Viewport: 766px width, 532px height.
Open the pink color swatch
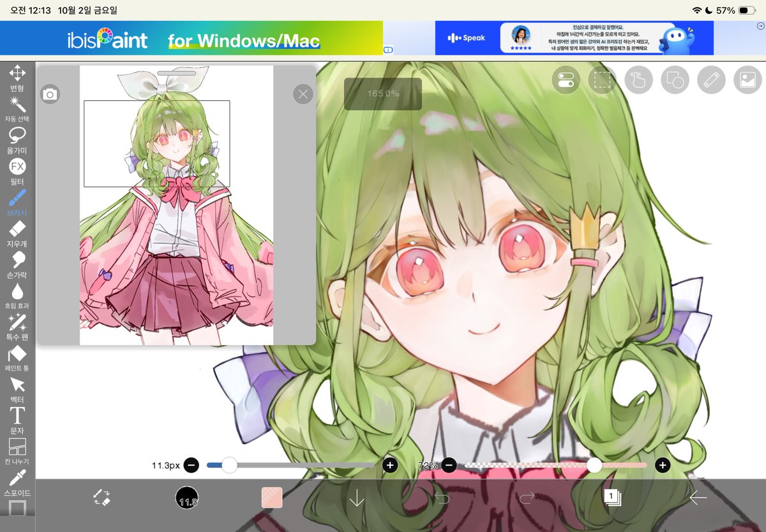point(272,498)
